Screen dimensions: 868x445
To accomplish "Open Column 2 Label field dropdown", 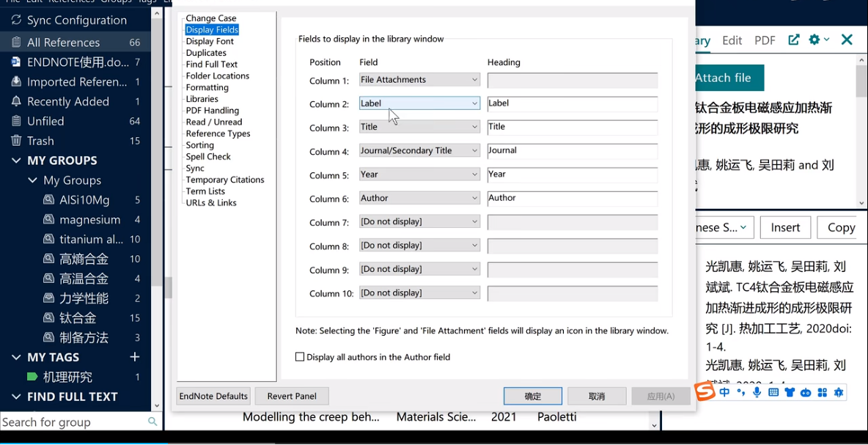I will pyautogui.click(x=419, y=103).
